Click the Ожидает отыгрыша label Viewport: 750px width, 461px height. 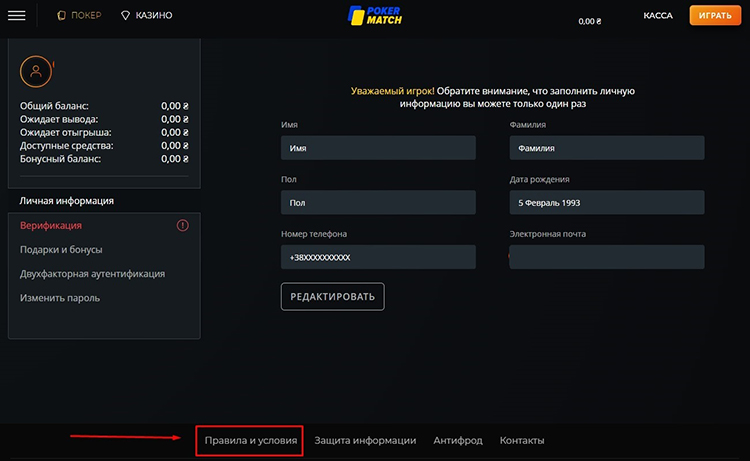pos(66,132)
